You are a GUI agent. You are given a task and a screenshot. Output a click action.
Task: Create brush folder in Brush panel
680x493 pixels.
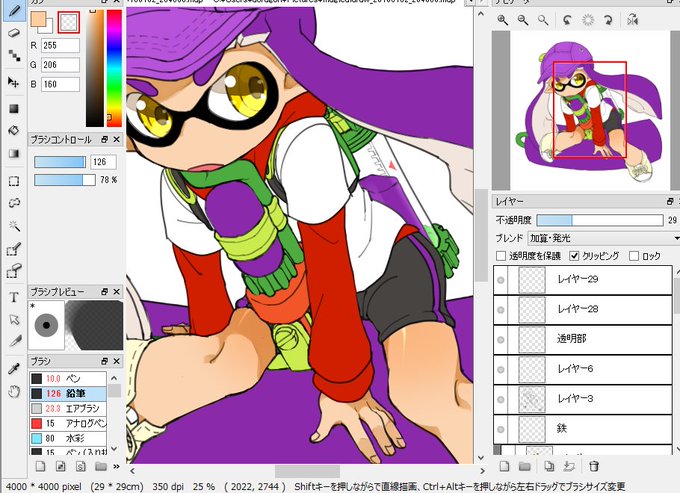click(101, 467)
